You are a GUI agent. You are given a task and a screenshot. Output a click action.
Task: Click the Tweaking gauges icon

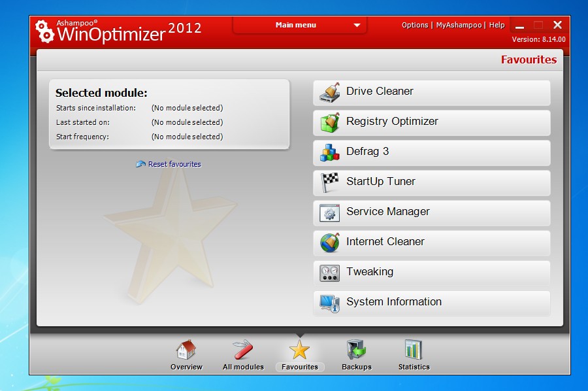(330, 273)
